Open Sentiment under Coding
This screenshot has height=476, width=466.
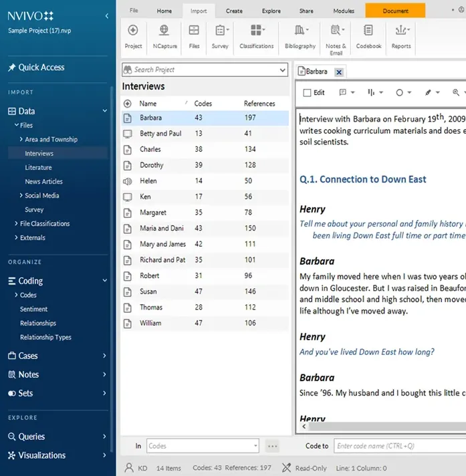coord(33,309)
